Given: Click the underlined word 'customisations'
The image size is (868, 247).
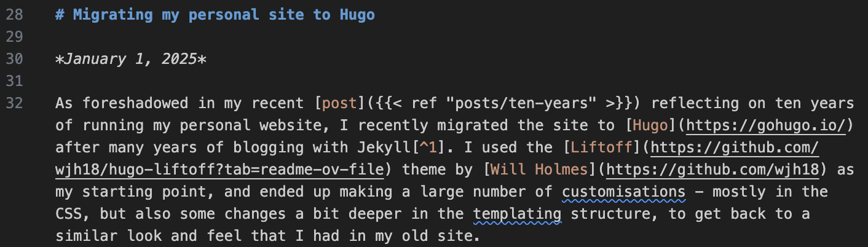Looking at the screenshot, I should coord(624,192).
